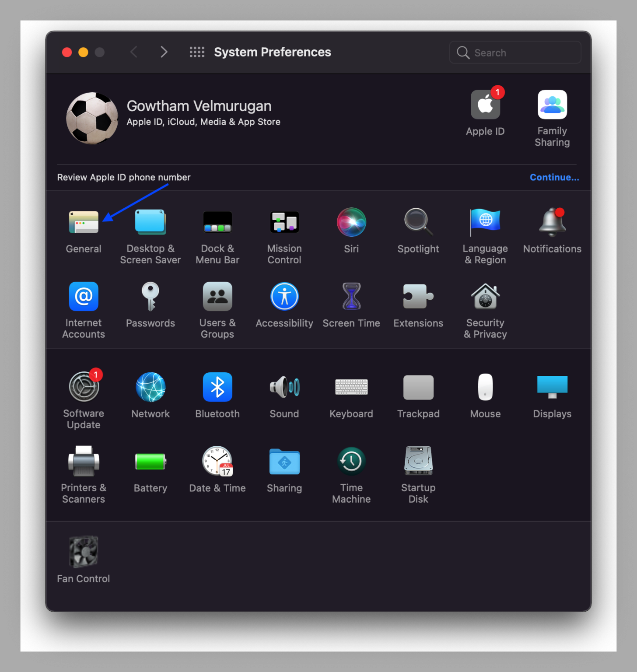Open Security & Privacy pane
This screenshot has width=637, height=672.
(x=485, y=297)
